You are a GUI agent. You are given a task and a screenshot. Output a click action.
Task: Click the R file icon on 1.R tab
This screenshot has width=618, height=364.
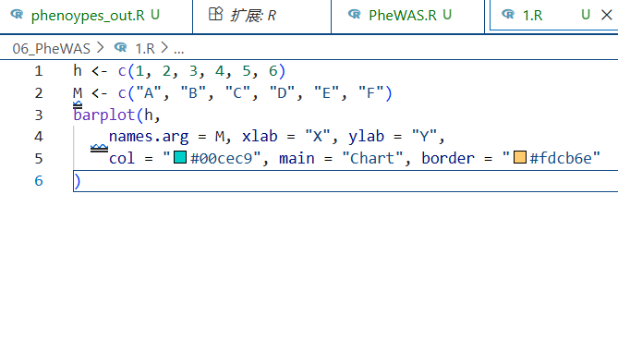coord(508,15)
